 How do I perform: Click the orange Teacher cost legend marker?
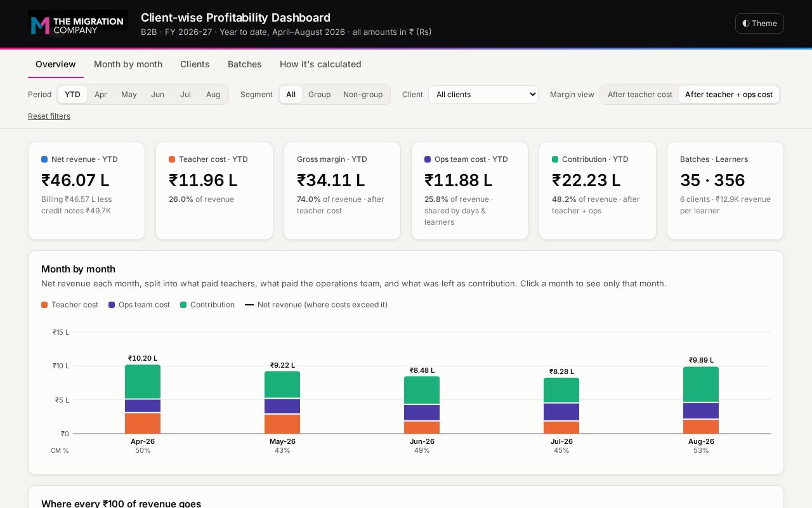[44, 305]
